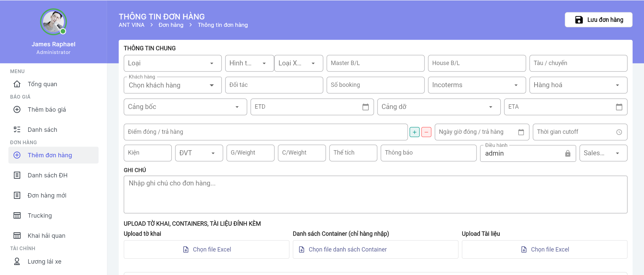Click James Raphael profile avatar

coord(53,22)
